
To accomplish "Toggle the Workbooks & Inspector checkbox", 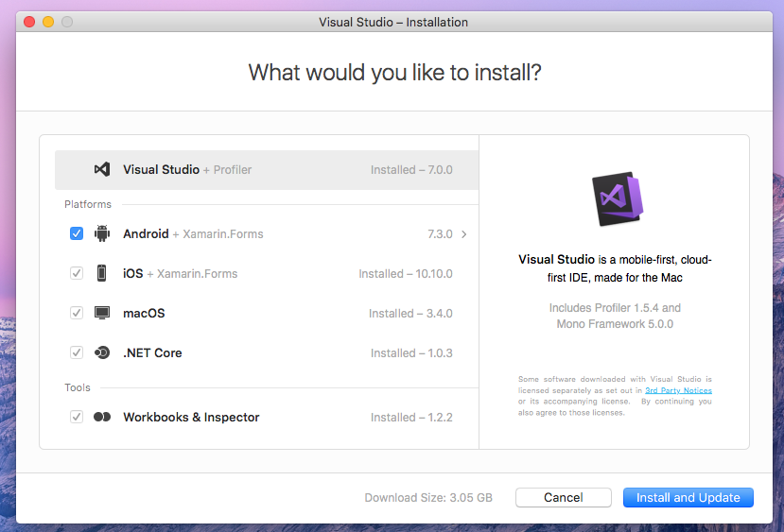I will click(77, 418).
